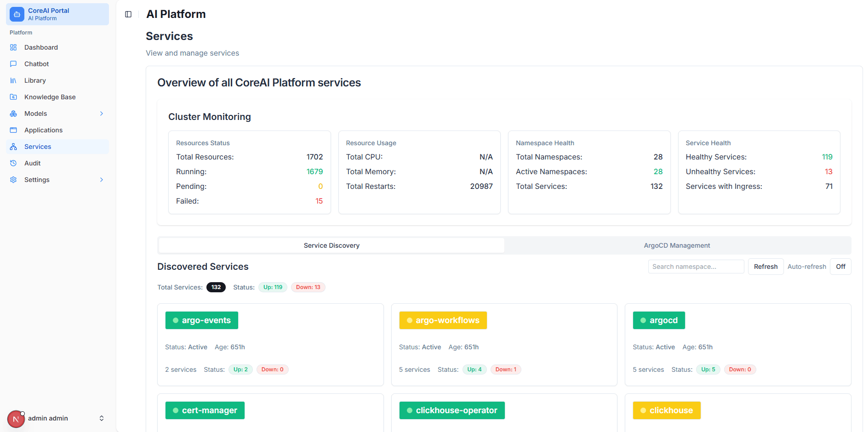
Task: Toggle Auto-refresh Off button
Action: [x=840, y=267]
